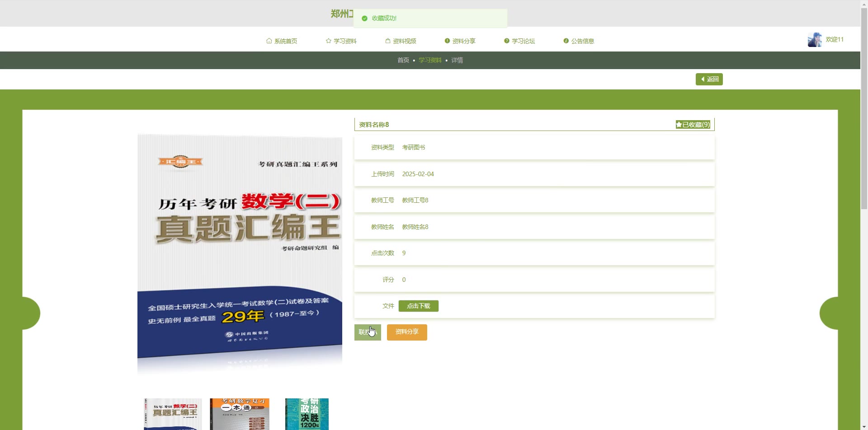Click the 详情 breadcrumb text
Viewport: 868px width, 430px height.
(457, 60)
